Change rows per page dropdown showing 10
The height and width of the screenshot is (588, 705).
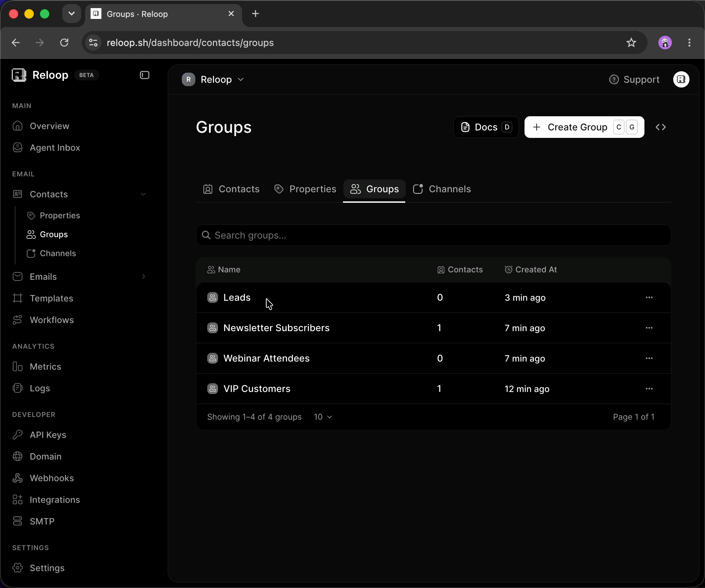(x=323, y=417)
